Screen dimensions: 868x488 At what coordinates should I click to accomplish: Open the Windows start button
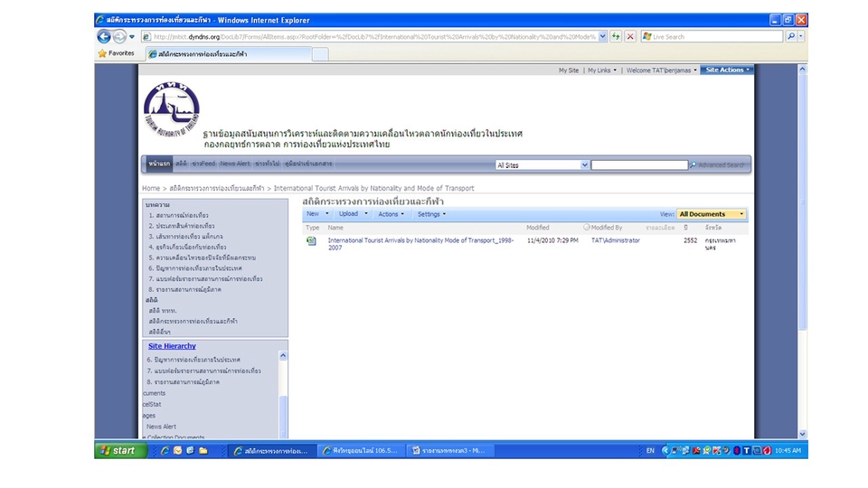(120, 450)
